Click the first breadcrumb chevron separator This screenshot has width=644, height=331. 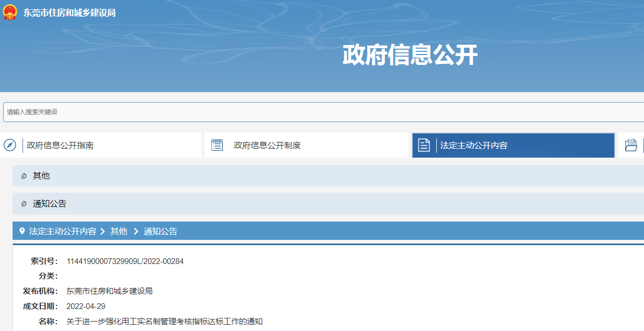(103, 231)
